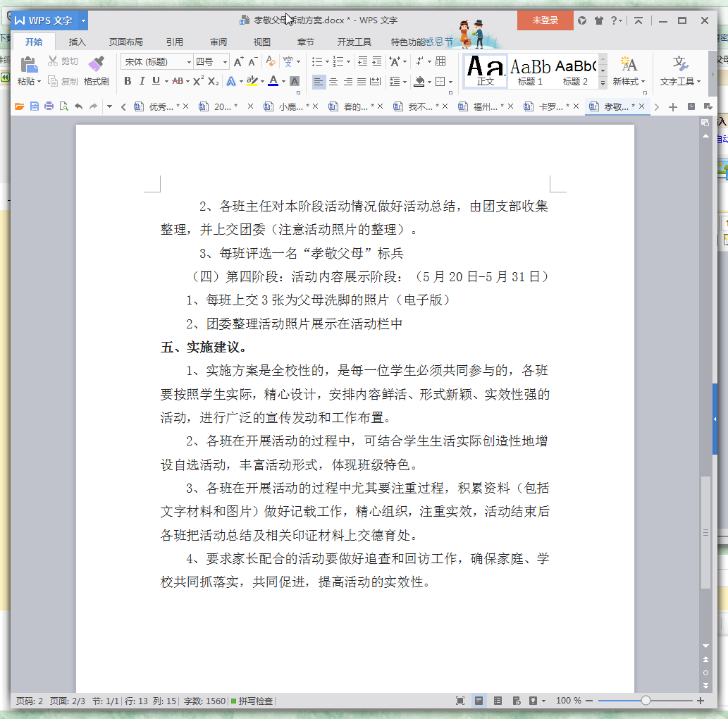
Task: Toggle Italic formatting
Action: 142,81
